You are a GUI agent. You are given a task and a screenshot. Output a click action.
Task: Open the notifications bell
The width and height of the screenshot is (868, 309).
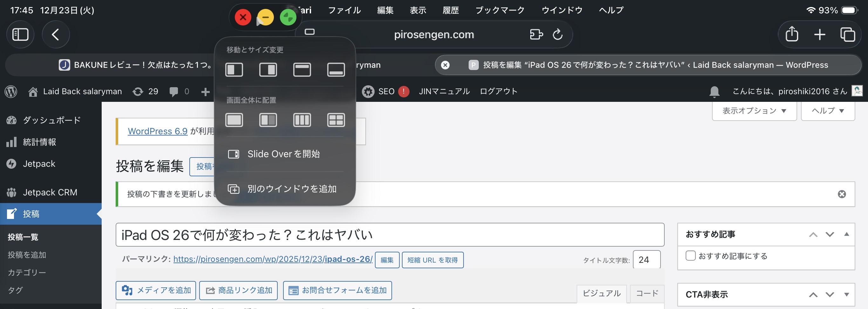pos(714,91)
